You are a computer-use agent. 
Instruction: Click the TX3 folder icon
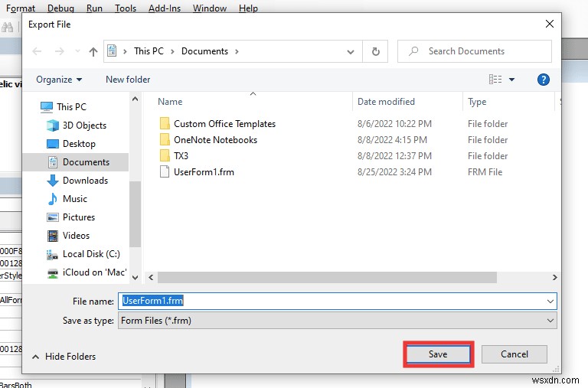(165, 155)
